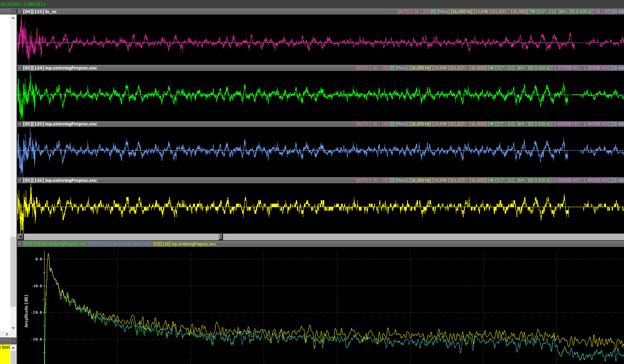The height and width of the screenshot is (364, 624).
Task: Click the yellow [05][126] spectrum legend label
Action: point(185,244)
